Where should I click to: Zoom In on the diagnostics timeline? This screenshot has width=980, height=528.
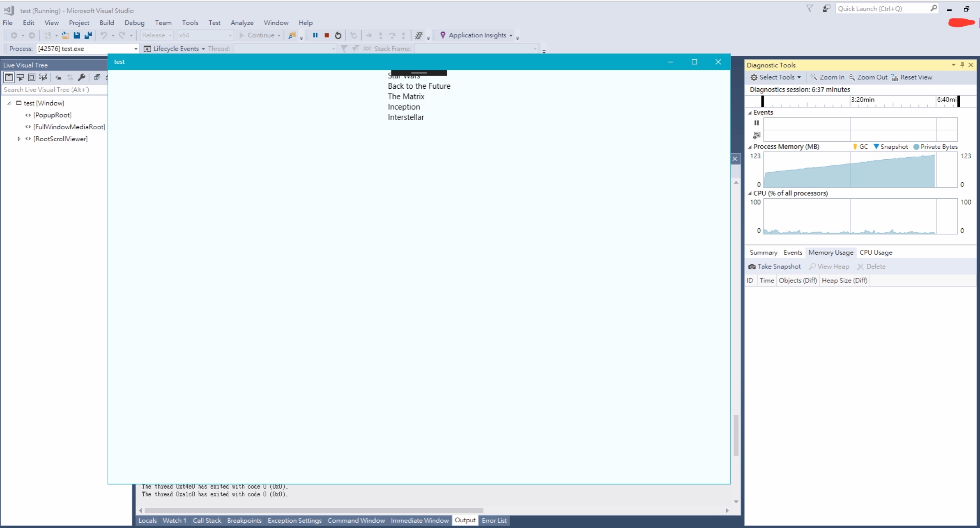[x=827, y=77]
